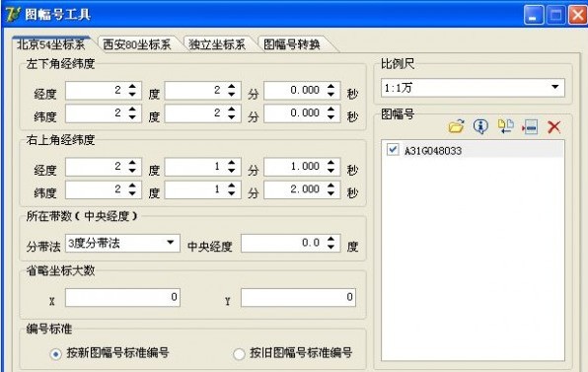Select 按新图幅号标准编号 radio option
The height and width of the screenshot is (372, 588).
(x=56, y=353)
